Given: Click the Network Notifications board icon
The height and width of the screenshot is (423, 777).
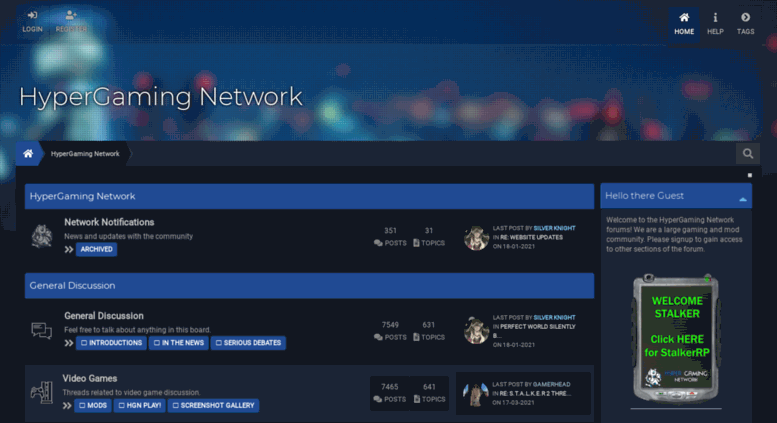Looking at the screenshot, I should pyautogui.click(x=42, y=235).
